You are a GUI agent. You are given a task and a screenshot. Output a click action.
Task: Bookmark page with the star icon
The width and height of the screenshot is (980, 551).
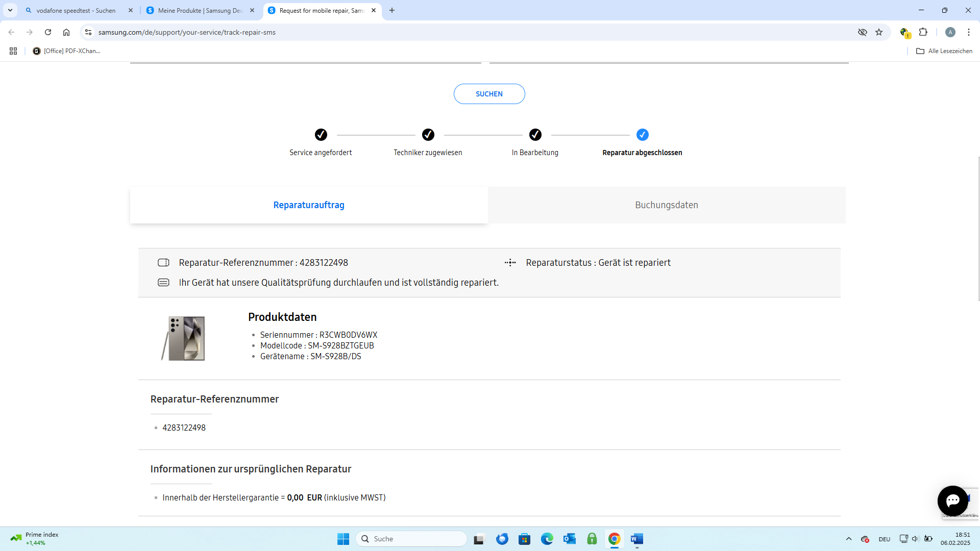(879, 32)
